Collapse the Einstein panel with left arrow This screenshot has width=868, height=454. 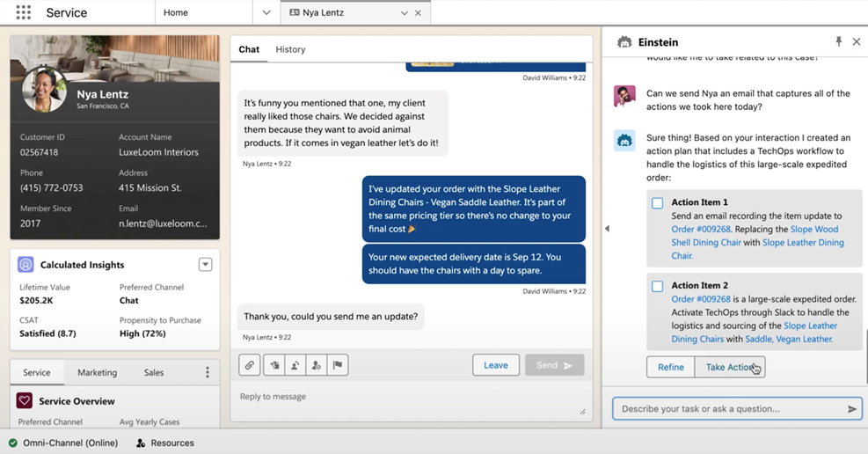tap(608, 228)
